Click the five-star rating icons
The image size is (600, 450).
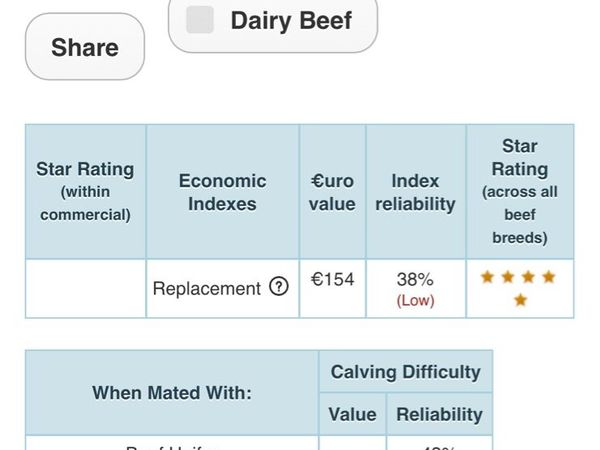tap(518, 288)
